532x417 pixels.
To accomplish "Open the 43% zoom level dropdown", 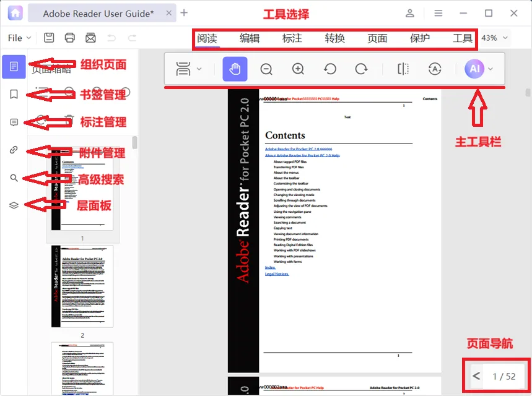I will [x=495, y=38].
